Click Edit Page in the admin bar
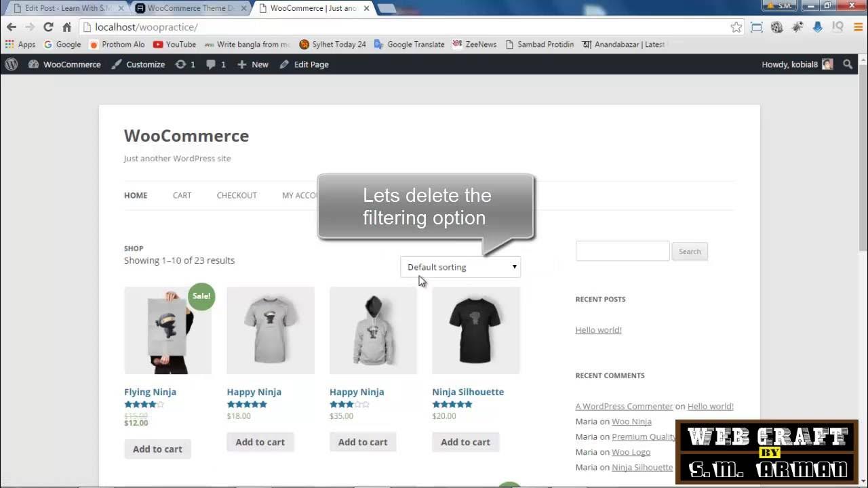The image size is (868, 488). (304, 64)
